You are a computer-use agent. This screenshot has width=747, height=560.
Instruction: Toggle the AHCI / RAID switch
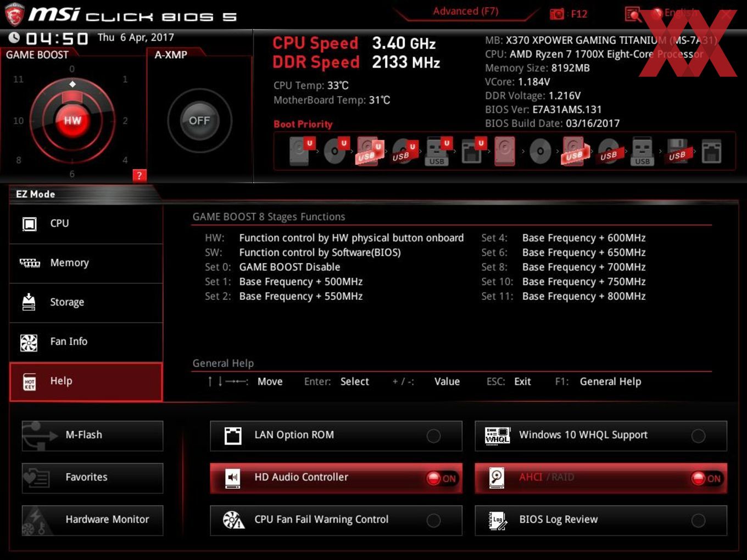[707, 478]
